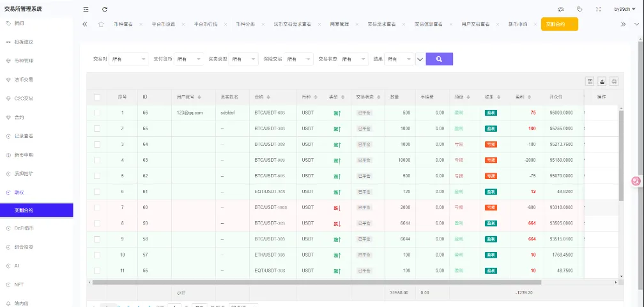This screenshot has height=307, width=644.
Task: Switch to the 商家管理 tab
Action: coord(339,24)
